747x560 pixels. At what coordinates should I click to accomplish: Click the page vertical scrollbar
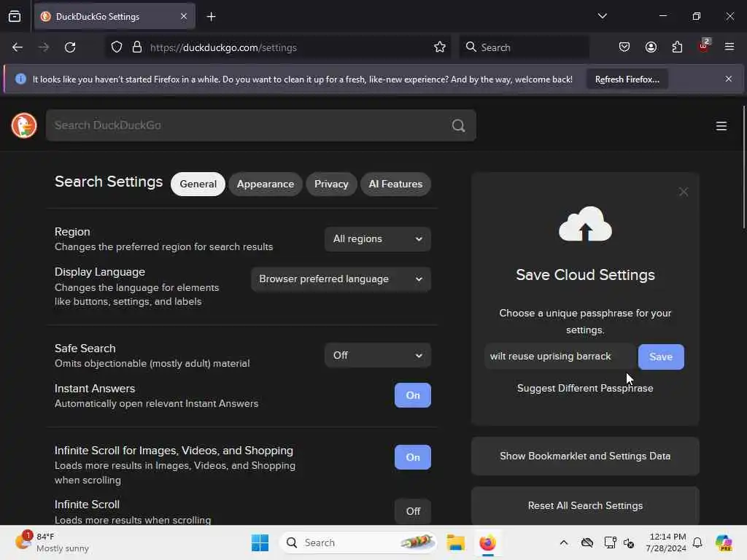(743, 167)
